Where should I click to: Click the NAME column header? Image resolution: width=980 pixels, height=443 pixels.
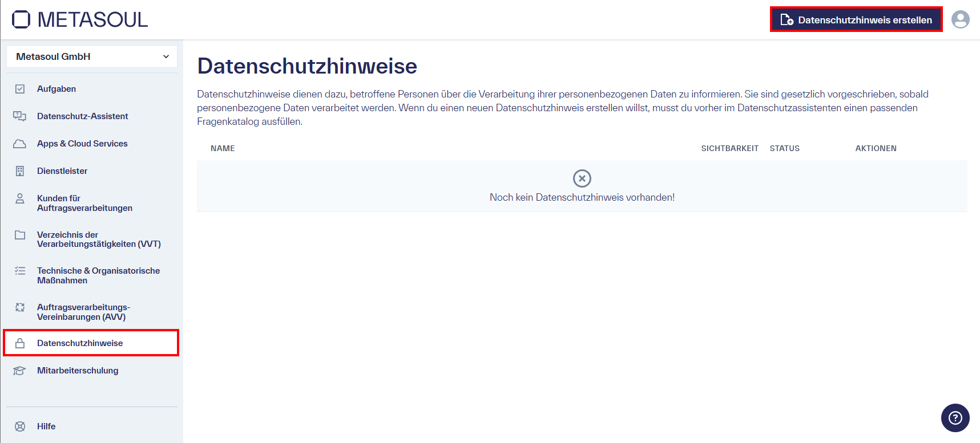[x=223, y=148]
